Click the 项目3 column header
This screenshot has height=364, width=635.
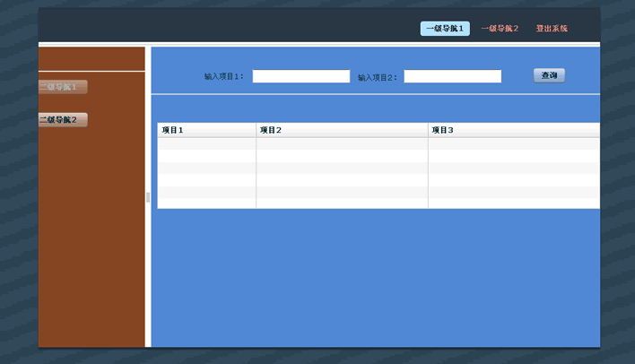pyautogui.click(x=514, y=130)
